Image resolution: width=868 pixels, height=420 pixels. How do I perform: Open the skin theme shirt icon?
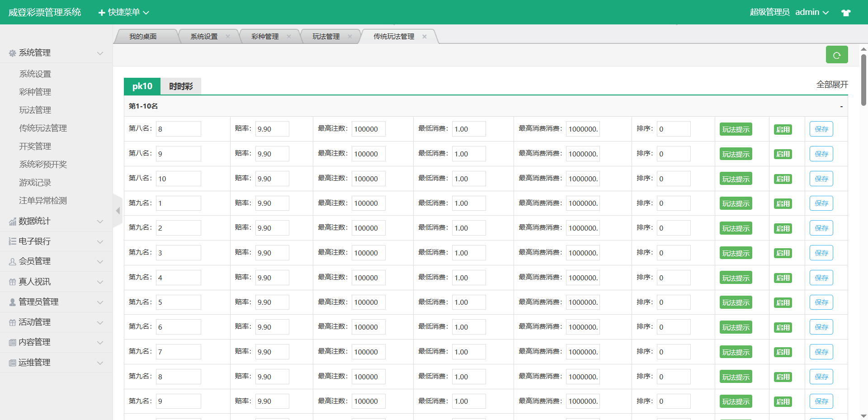846,13
